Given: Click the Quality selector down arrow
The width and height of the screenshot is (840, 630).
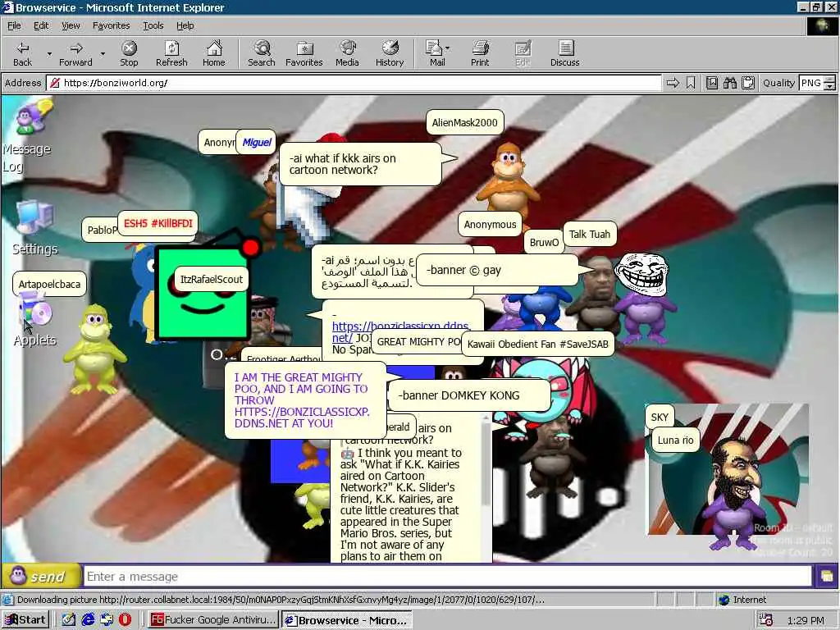Looking at the screenshot, I should click(830, 87).
